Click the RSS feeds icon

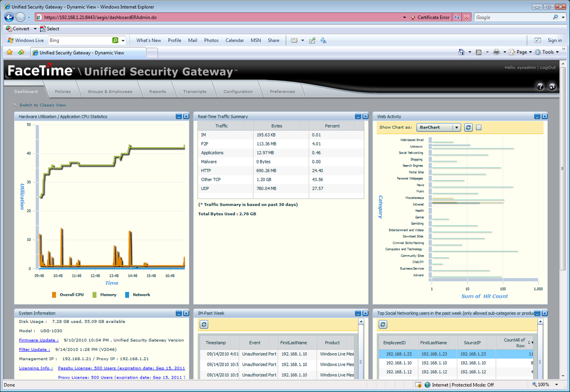pyautogui.click(x=479, y=52)
